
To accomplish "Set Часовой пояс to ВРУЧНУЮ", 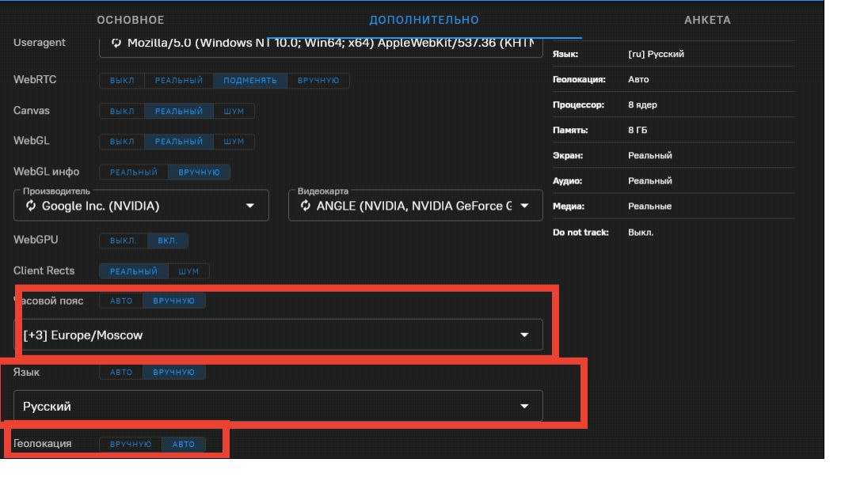I will click(x=173, y=301).
